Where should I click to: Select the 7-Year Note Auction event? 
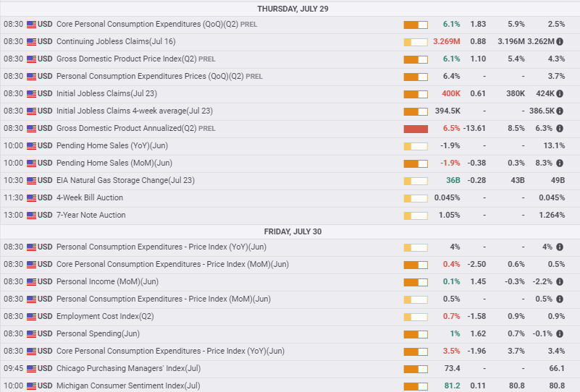pyautogui.click(x=91, y=215)
